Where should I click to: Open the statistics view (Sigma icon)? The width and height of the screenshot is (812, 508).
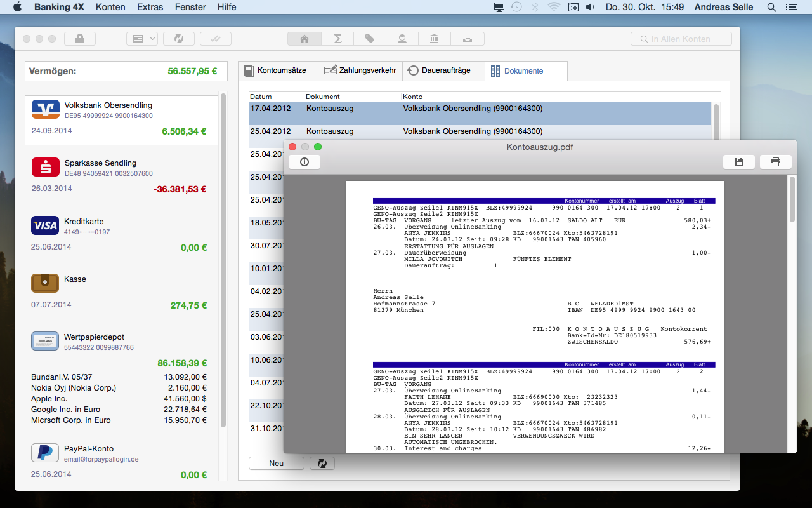click(x=337, y=38)
